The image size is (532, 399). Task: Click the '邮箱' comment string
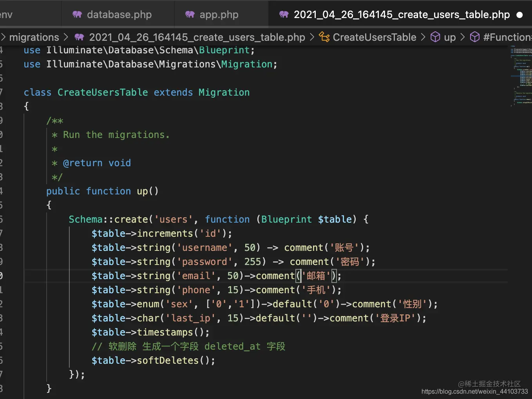[x=316, y=276]
